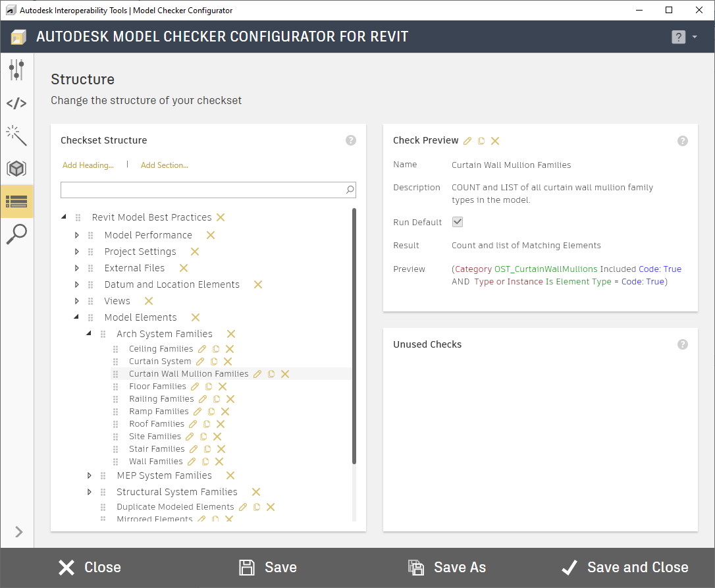Click the checkset search input field
The image size is (715, 588).
(x=203, y=190)
